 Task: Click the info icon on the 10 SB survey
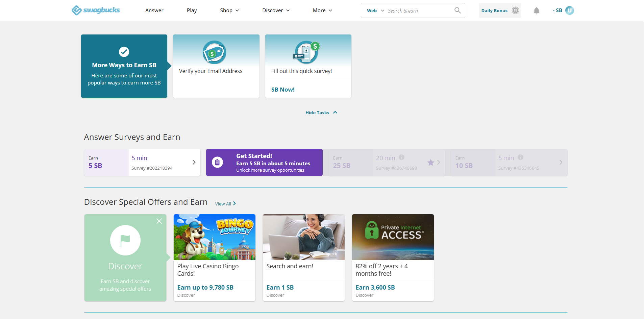coord(520,157)
